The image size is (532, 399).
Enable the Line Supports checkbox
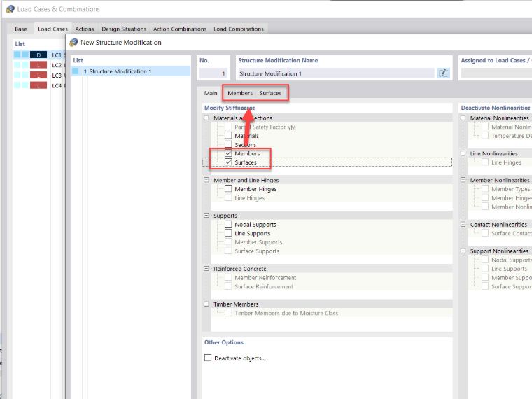pos(228,233)
